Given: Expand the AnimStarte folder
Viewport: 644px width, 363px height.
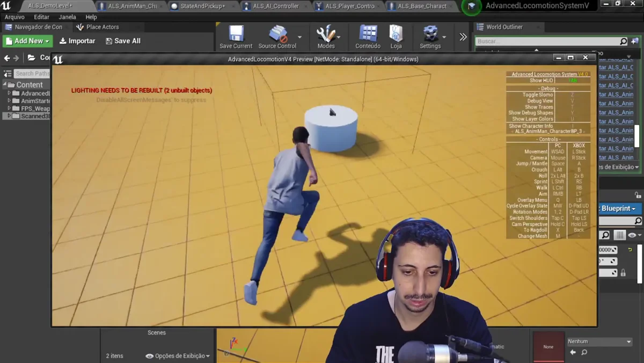Looking at the screenshot, I should [9, 101].
